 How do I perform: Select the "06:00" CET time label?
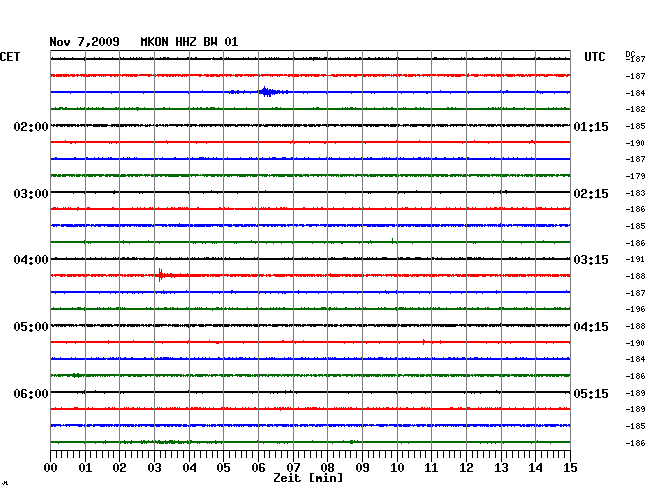[31, 393]
